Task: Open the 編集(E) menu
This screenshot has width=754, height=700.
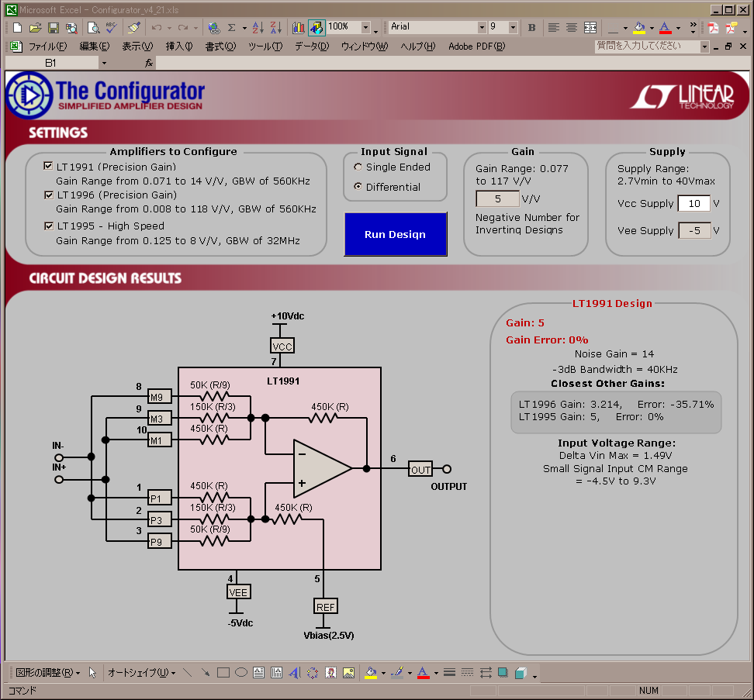Action: click(x=95, y=47)
